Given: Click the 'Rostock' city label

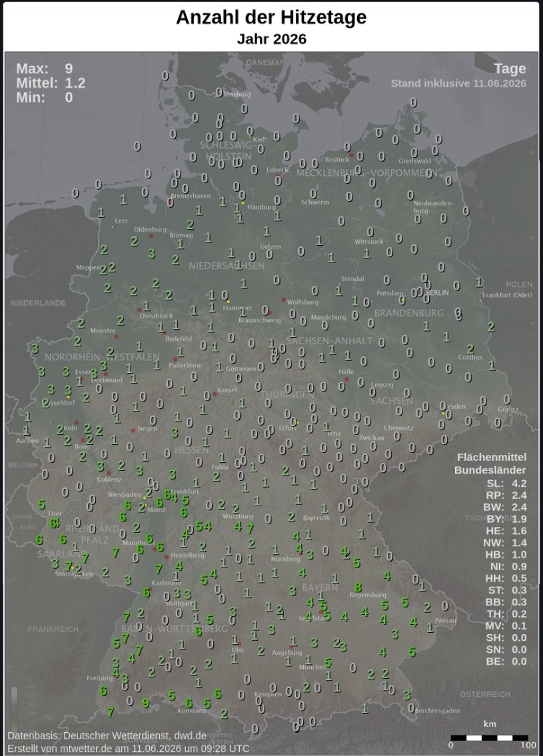Looking at the screenshot, I should pos(336,160).
